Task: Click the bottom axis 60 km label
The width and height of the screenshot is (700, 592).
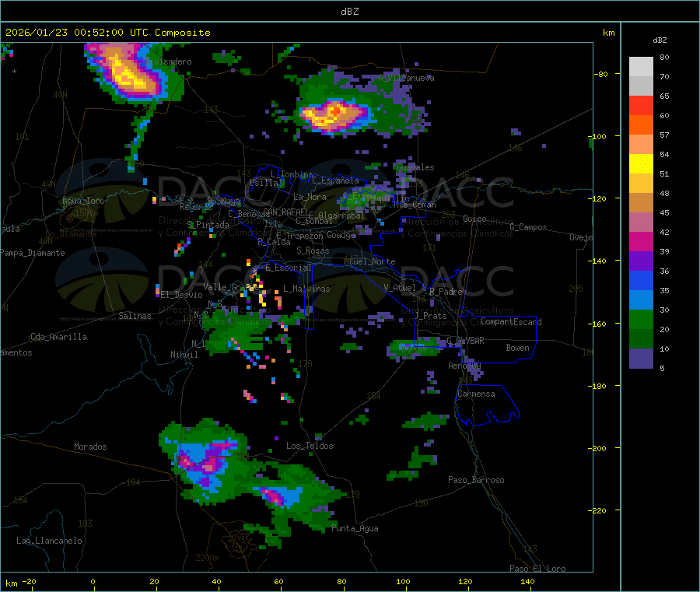Action: click(278, 581)
